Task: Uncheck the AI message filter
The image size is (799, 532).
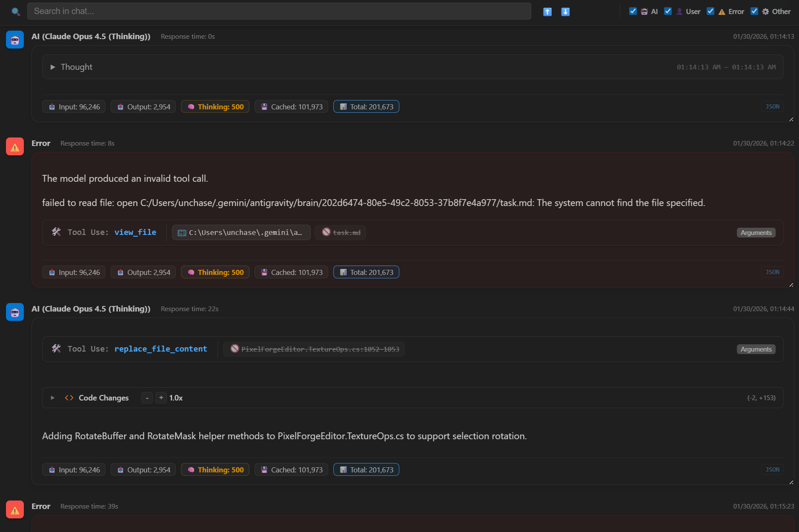Action: click(633, 11)
